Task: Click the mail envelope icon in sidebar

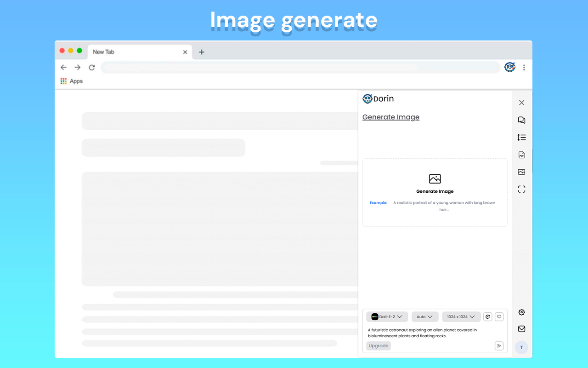Action: click(x=521, y=329)
